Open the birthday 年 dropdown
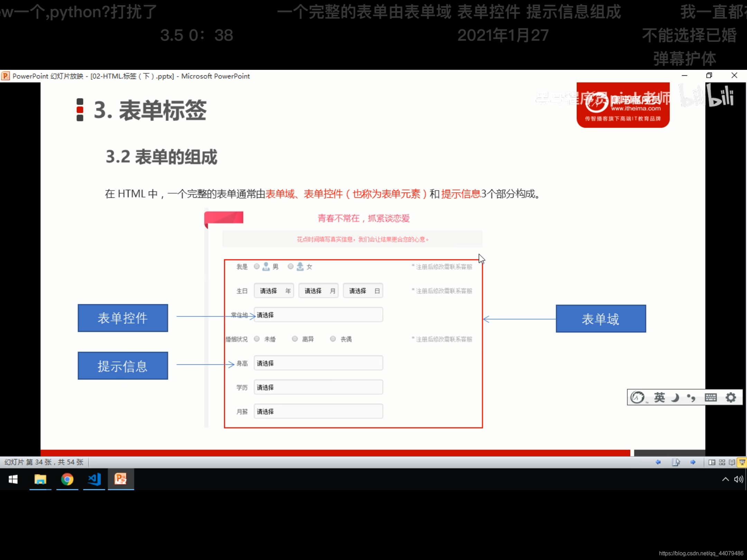The height and width of the screenshot is (560, 747). point(274,291)
